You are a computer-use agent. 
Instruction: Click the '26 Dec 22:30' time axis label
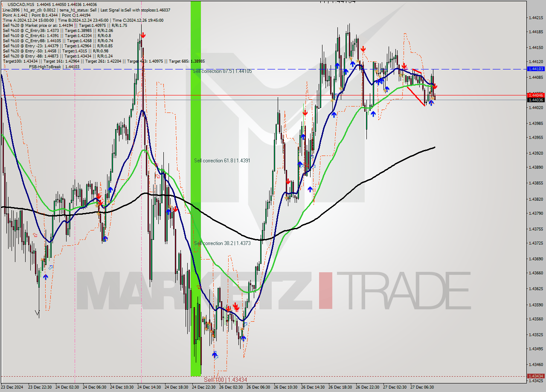coord(368,387)
